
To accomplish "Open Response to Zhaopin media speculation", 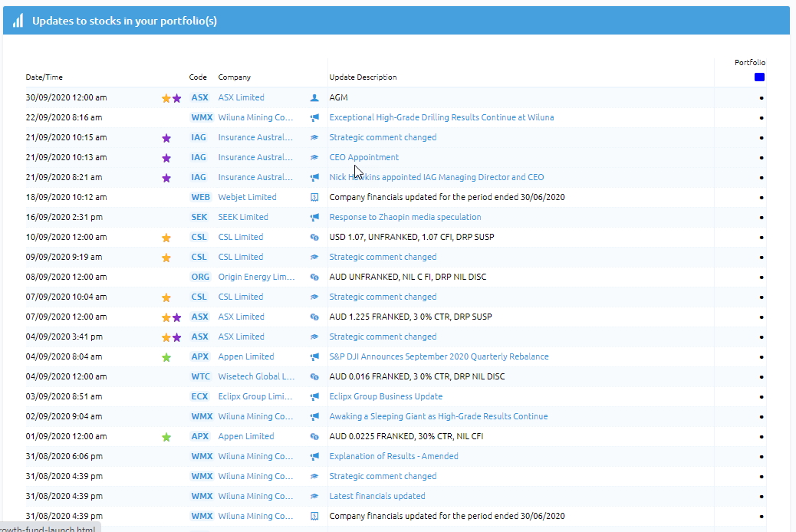I will point(405,217).
